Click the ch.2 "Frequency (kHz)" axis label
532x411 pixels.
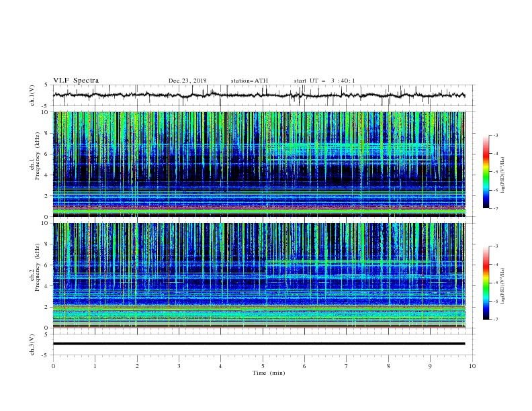tap(38, 267)
